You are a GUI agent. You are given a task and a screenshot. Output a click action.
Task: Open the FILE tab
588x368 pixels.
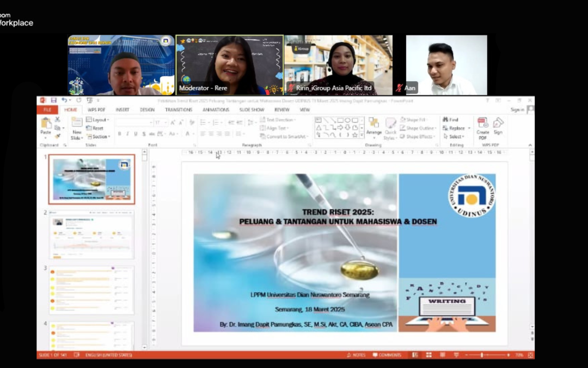click(x=47, y=110)
